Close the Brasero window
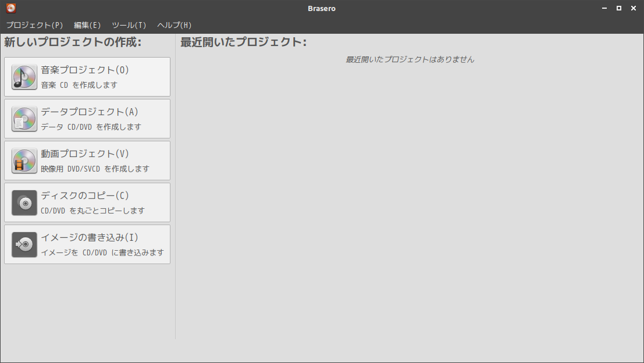The width and height of the screenshot is (644, 363). click(x=634, y=8)
